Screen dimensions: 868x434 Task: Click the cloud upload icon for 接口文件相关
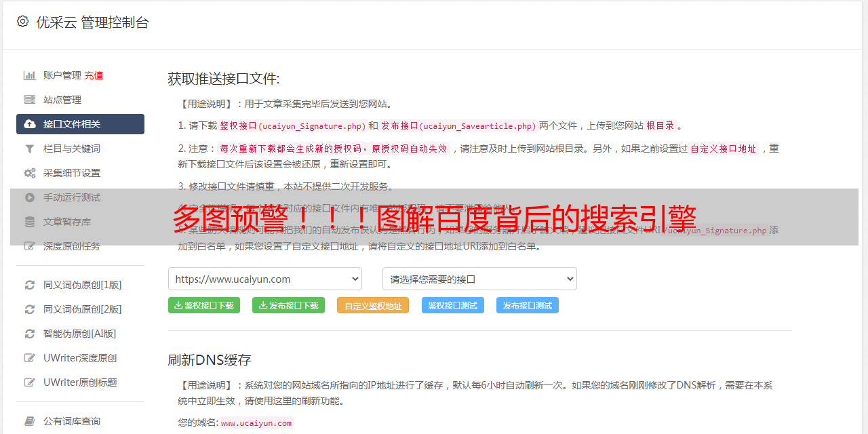pyautogui.click(x=30, y=124)
